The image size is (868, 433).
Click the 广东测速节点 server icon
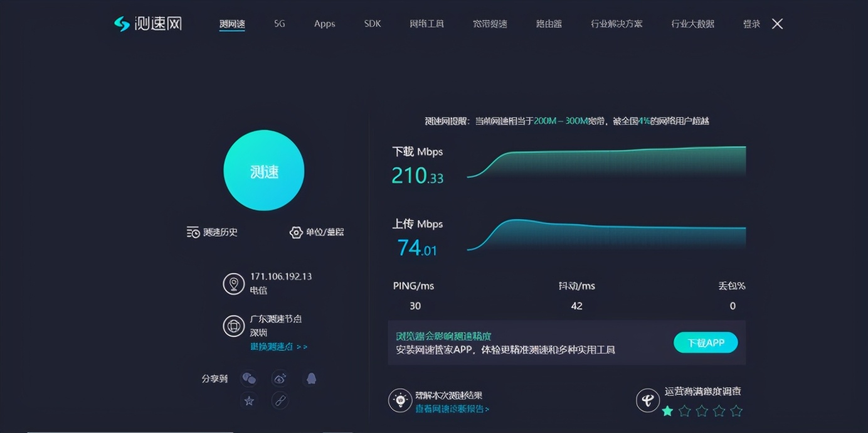tap(234, 326)
